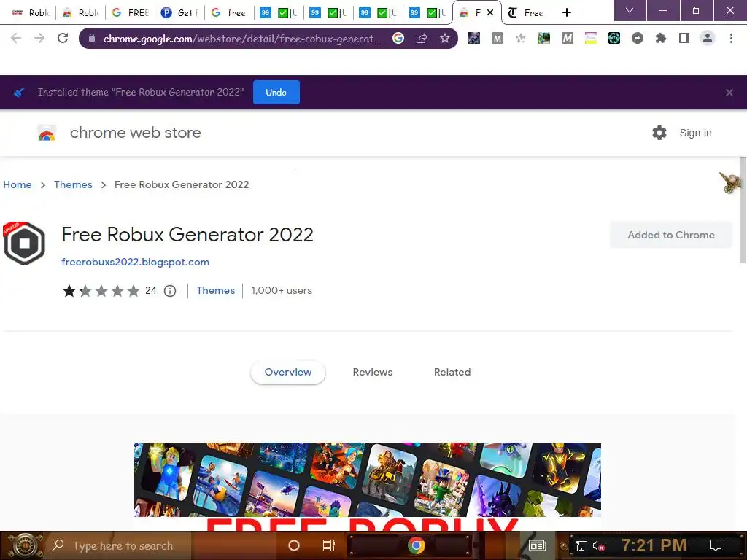Click the address bar URL
The image size is (747, 560).
click(x=242, y=39)
